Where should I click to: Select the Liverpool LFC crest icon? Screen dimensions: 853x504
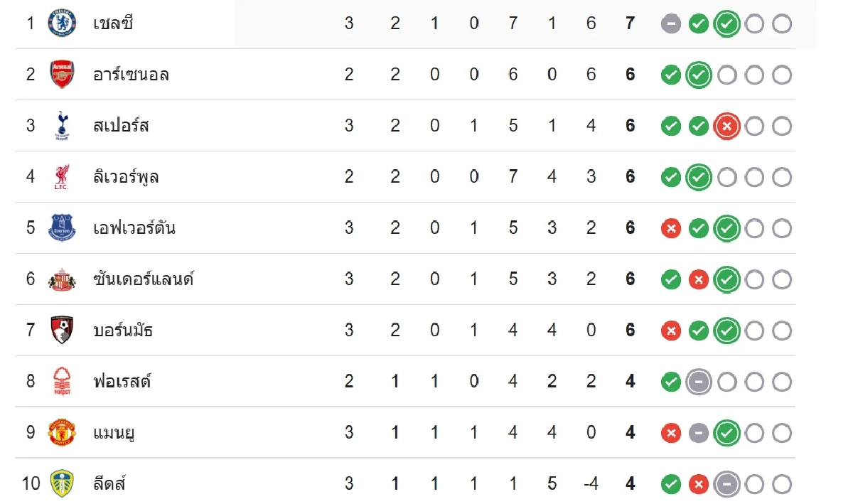(x=61, y=177)
